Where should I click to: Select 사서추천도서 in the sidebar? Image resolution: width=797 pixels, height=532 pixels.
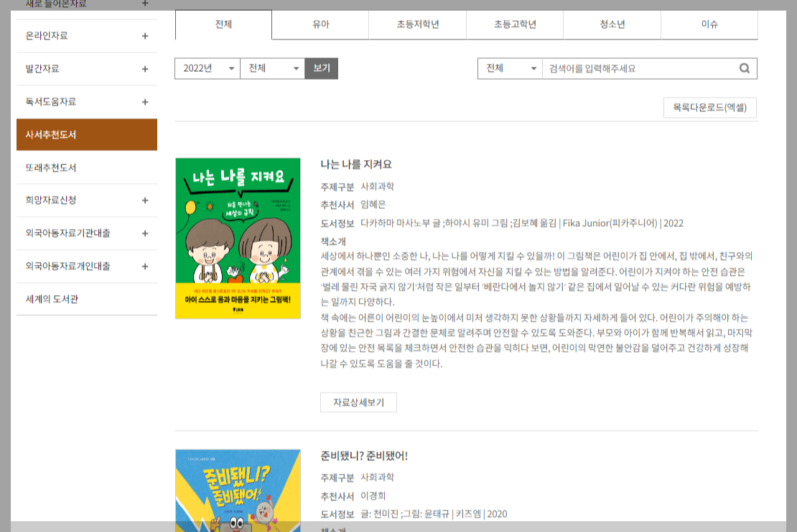coord(87,135)
